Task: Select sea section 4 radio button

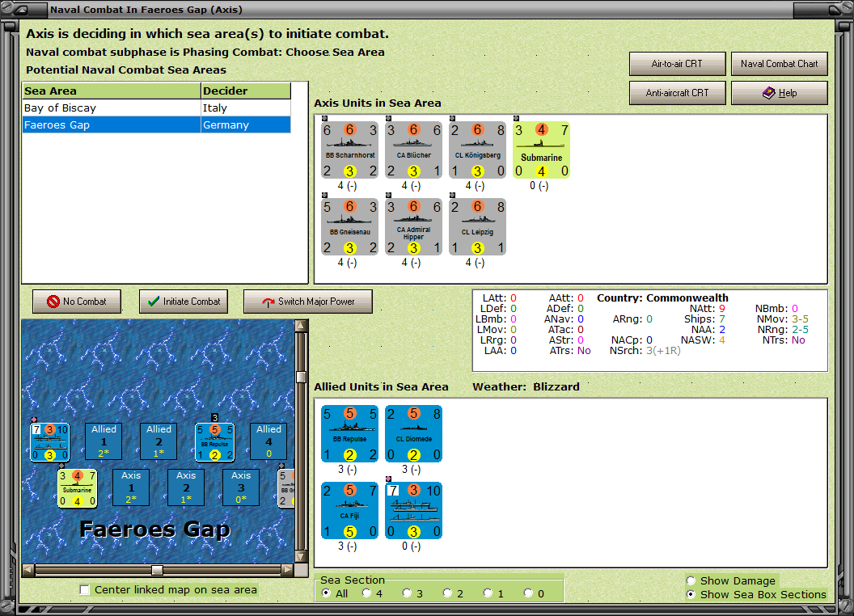Action: (x=366, y=593)
